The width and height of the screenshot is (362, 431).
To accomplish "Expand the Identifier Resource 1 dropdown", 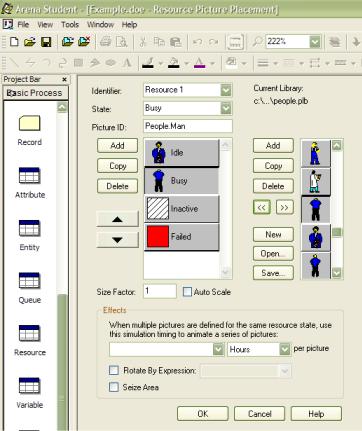I will (226, 90).
